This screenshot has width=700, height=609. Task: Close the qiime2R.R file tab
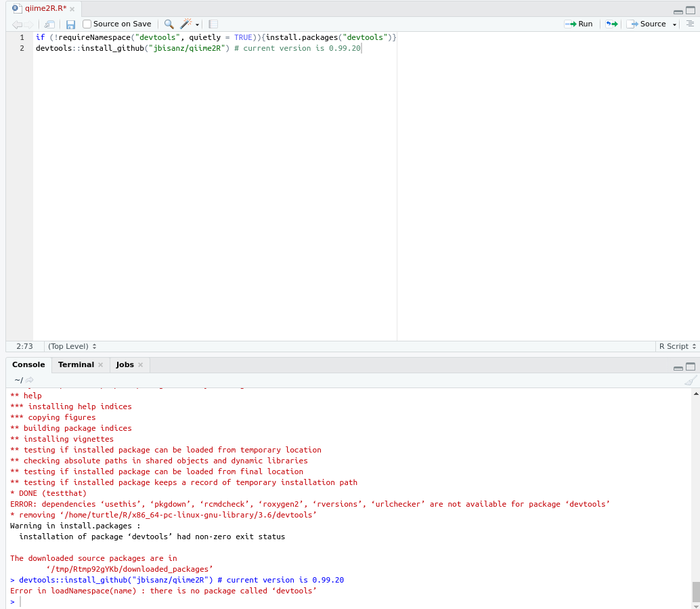[x=72, y=9]
